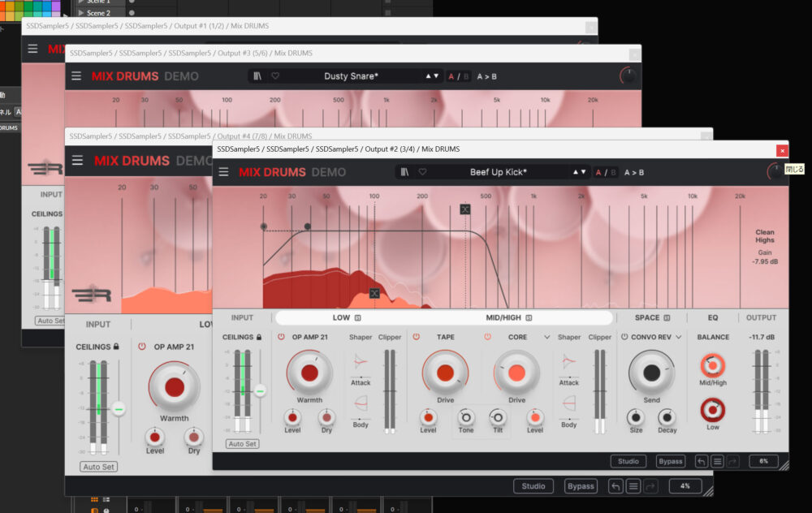Click the TAPE Tilt knob

coord(498,417)
